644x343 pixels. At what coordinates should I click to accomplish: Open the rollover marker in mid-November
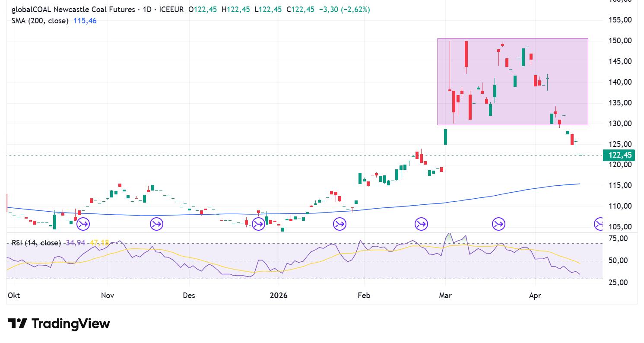coord(156,224)
